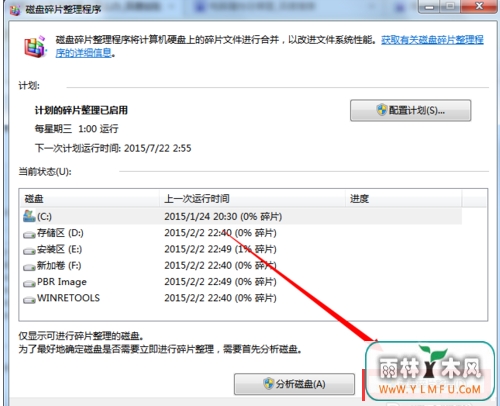Select the PBR Image disk row
This screenshot has width=500, height=406.
[x=242, y=282]
